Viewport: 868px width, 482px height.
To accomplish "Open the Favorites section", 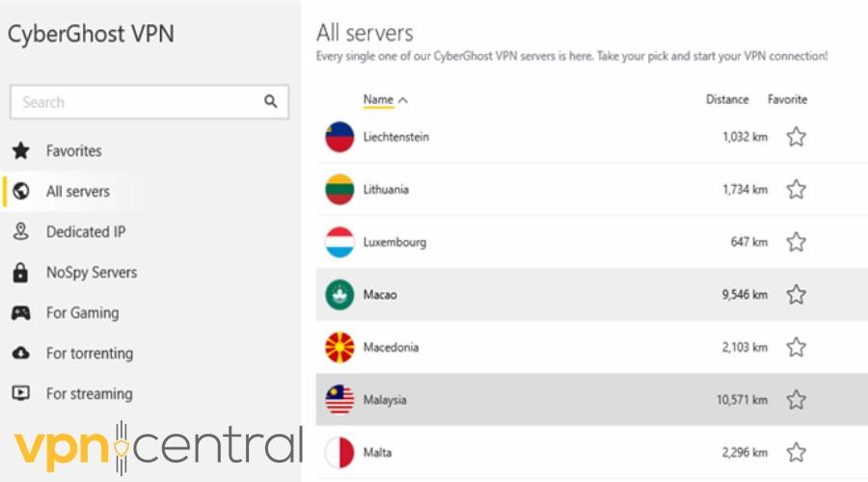I will (73, 150).
